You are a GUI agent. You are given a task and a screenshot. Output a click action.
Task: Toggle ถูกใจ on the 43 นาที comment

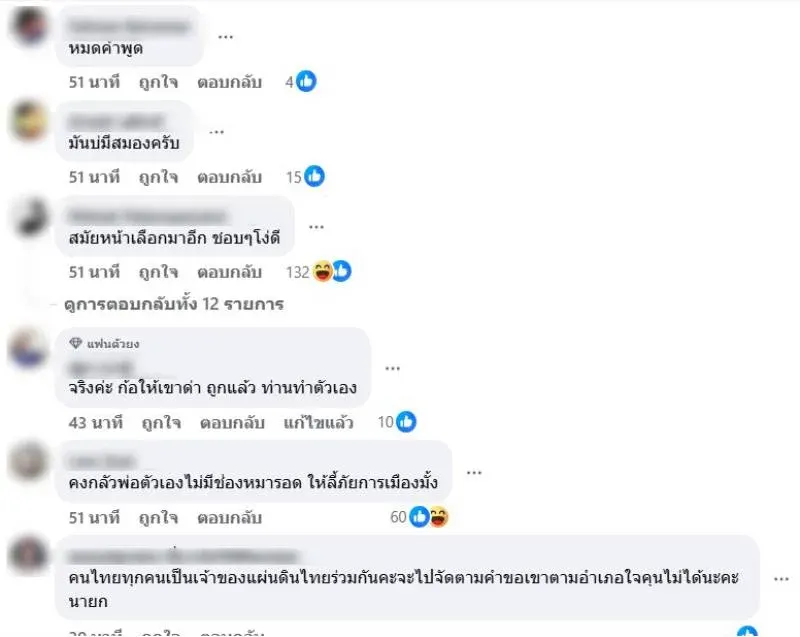[x=161, y=423]
